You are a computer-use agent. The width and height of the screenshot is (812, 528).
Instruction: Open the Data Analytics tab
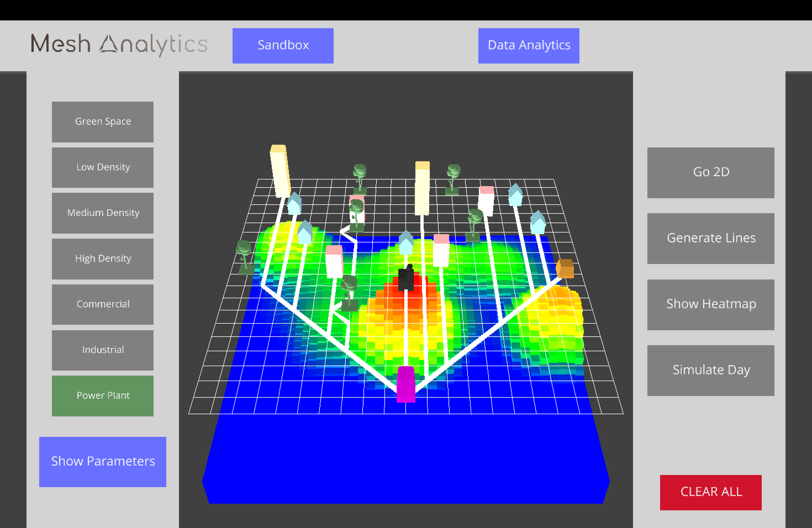[x=528, y=46]
